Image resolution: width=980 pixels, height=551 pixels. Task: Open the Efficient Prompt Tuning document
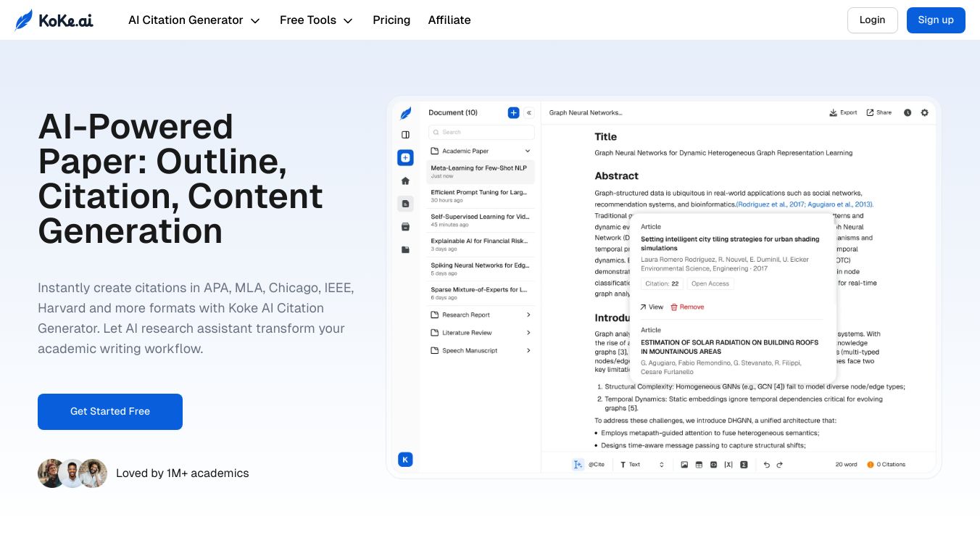pyautogui.click(x=481, y=196)
